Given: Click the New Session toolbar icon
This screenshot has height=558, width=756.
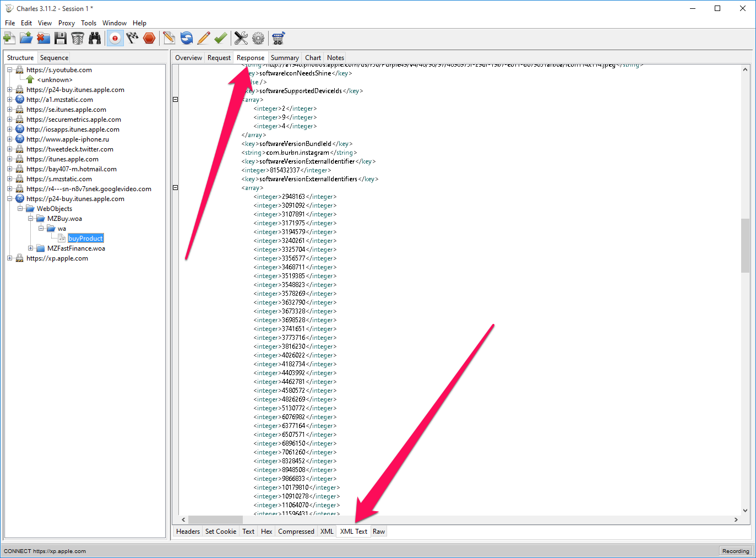Looking at the screenshot, I should [x=9, y=38].
